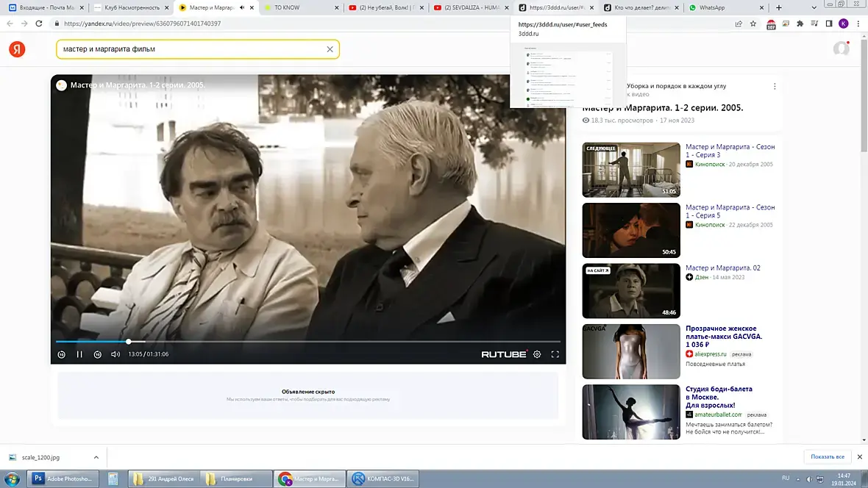Open media control playlist icon
868x488 pixels.
(814, 24)
